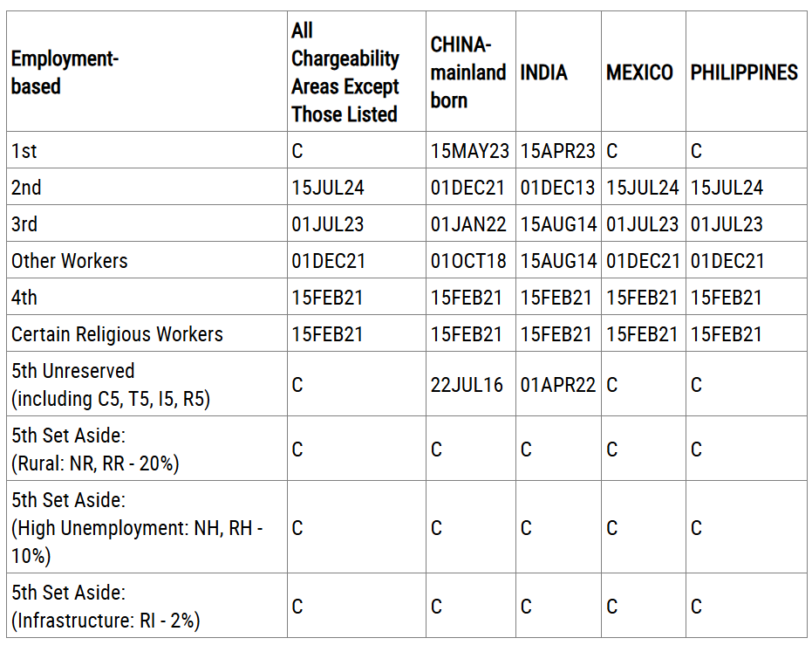812x645 pixels.
Task: Select the High Unemployment set aside label
Action: click(x=137, y=527)
